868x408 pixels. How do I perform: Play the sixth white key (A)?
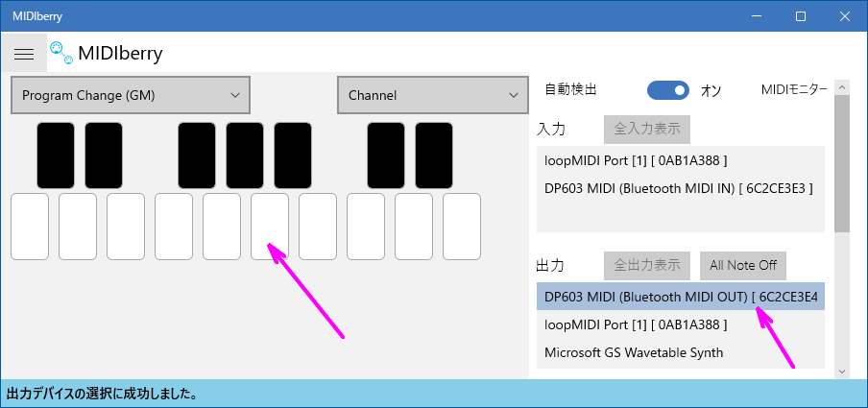(270, 227)
